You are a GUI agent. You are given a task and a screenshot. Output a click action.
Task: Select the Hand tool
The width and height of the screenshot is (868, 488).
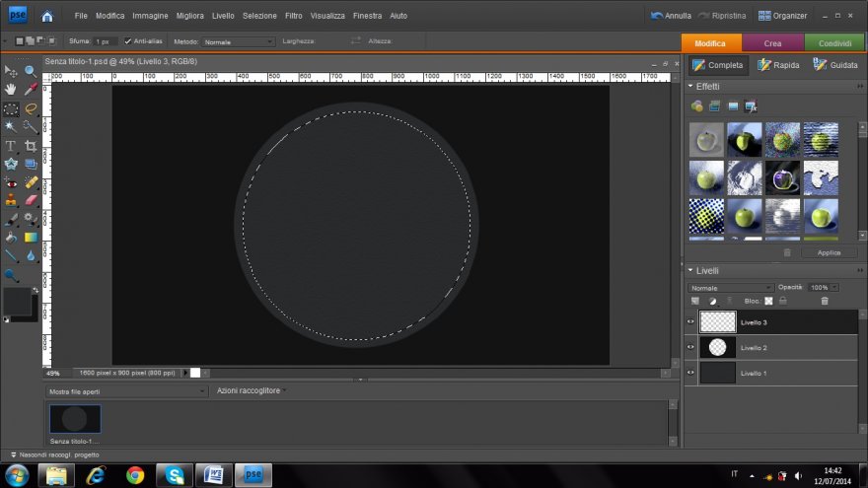point(11,90)
